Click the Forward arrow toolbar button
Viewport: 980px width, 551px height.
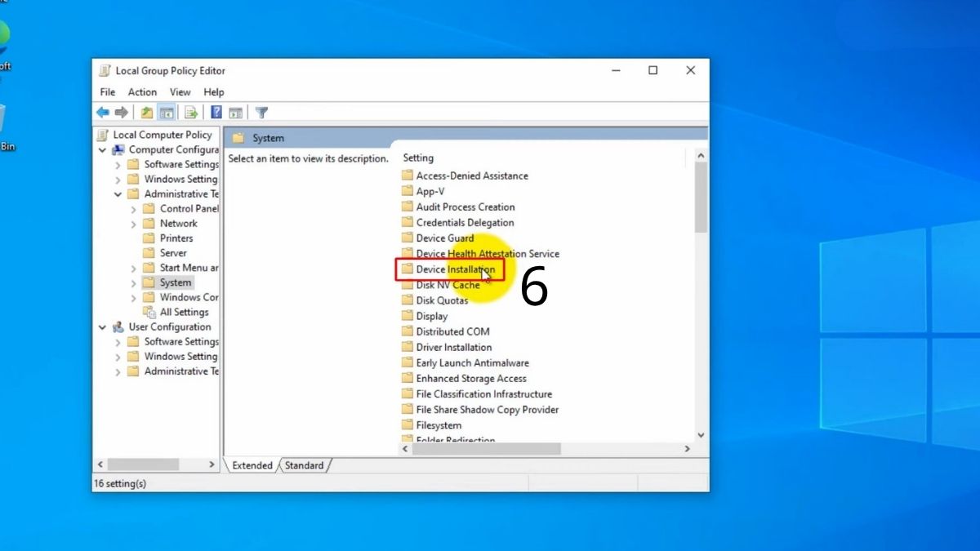(x=121, y=113)
